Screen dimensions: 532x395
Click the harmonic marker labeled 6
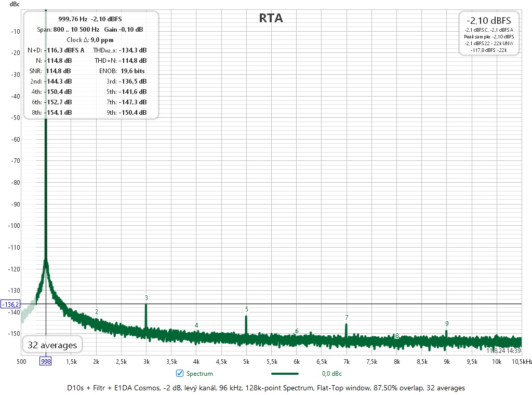[297, 331]
